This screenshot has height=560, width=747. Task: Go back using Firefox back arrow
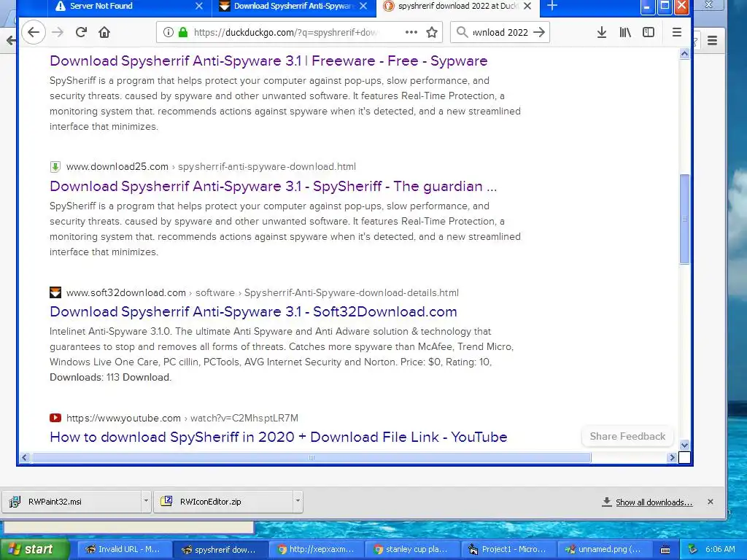pos(34,32)
